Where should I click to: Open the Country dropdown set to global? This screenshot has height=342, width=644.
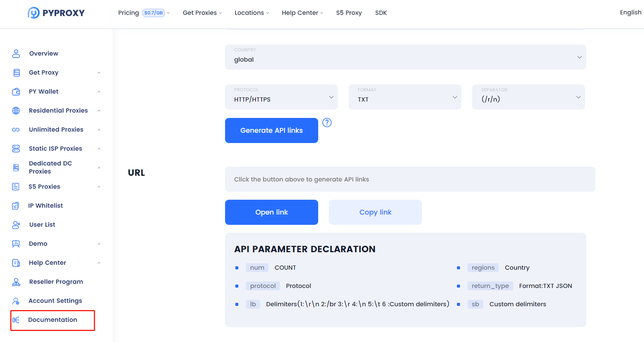[x=405, y=57]
